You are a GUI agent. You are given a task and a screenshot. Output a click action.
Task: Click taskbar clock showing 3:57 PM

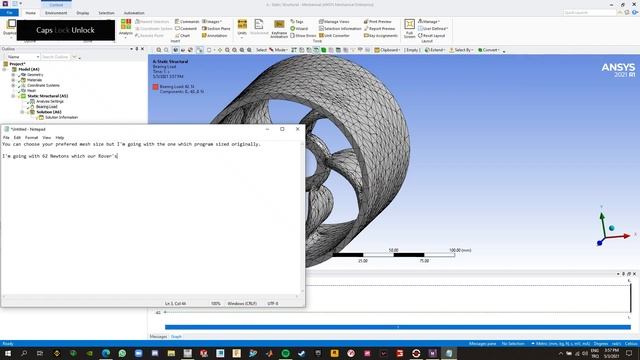coord(611,351)
